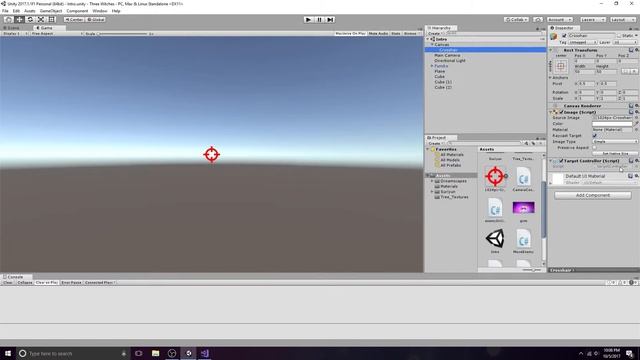Collapse the Anchors section
This screenshot has height=360, width=640.
click(x=551, y=78)
